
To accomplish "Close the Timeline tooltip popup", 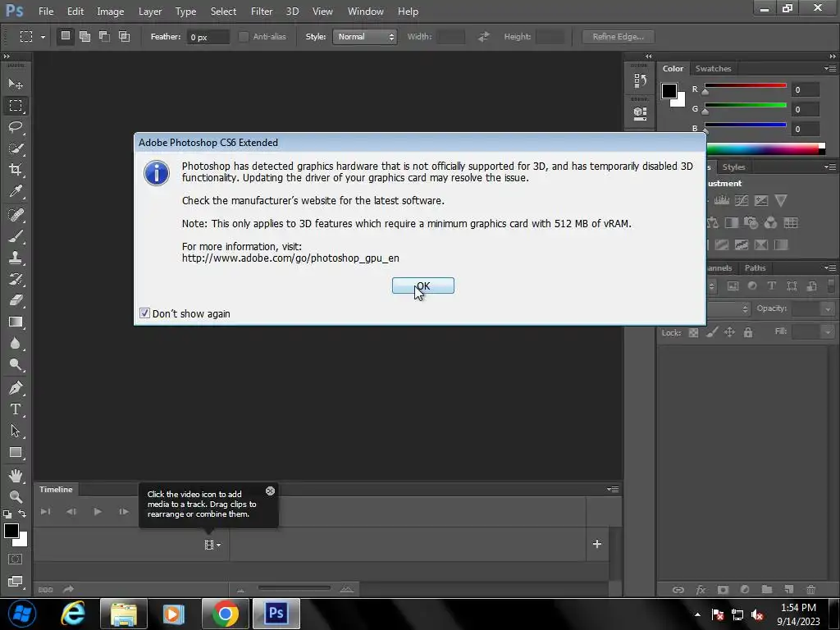I will [x=270, y=491].
